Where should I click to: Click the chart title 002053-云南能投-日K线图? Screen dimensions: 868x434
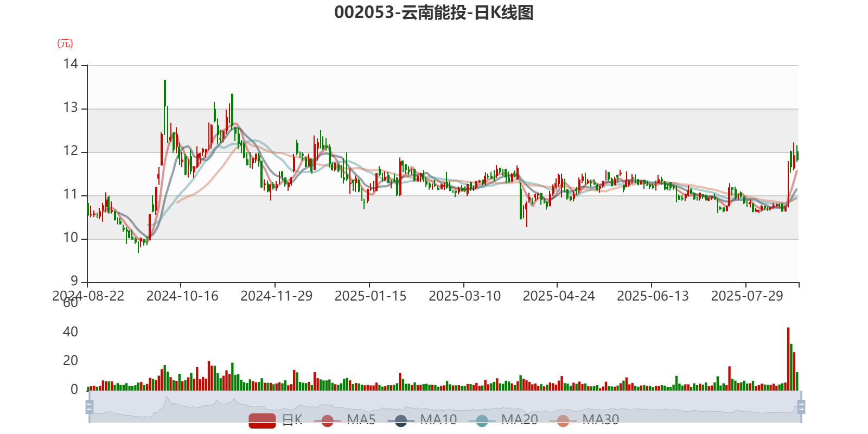pos(434,12)
